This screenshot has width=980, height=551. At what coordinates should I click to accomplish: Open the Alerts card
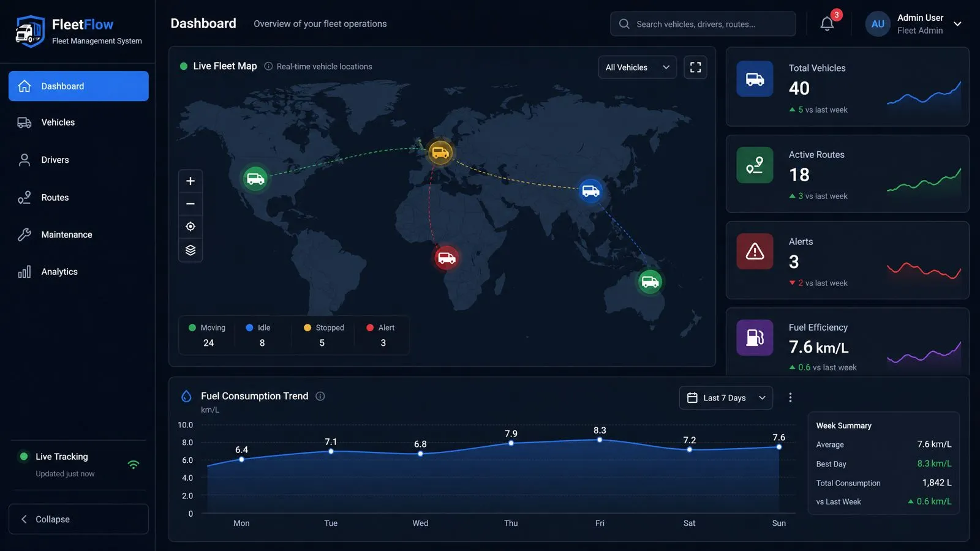[x=847, y=260]
